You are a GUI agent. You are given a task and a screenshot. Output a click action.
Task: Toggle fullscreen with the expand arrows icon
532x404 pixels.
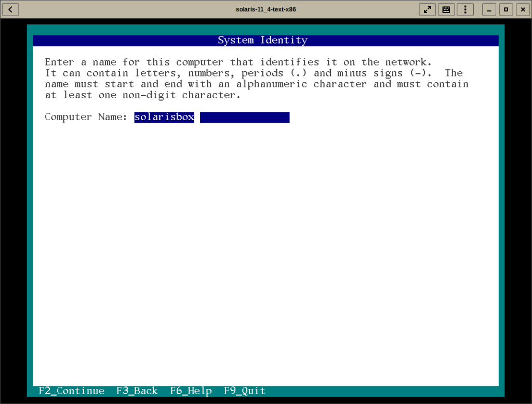click(x=428, y=9)
